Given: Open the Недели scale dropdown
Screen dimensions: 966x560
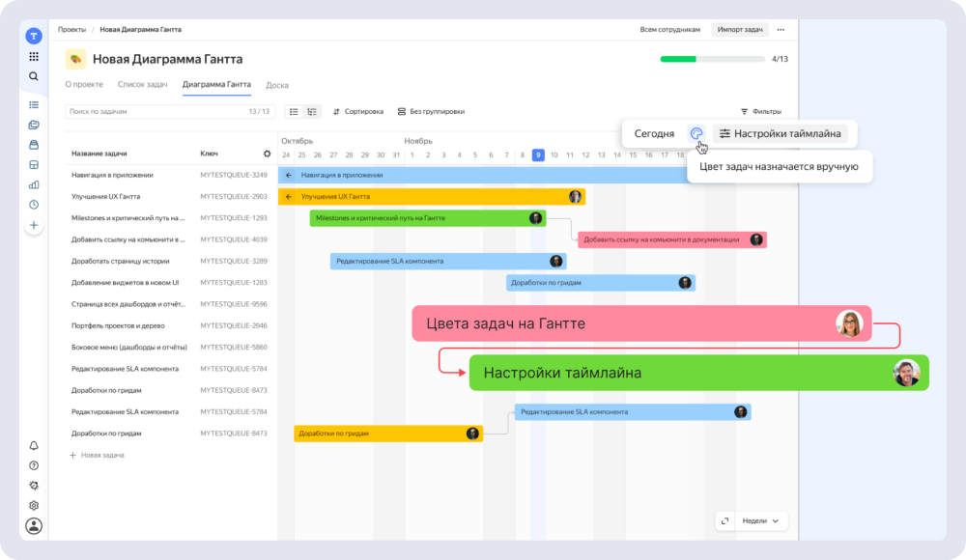Looking at the screenshot, I should [x=760, y=521].
